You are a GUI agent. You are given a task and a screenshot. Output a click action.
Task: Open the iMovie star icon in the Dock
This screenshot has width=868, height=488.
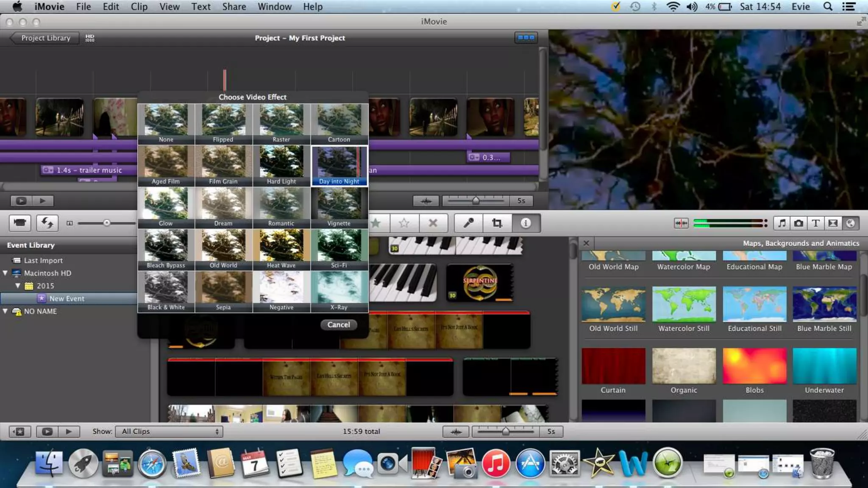[598, 463]
